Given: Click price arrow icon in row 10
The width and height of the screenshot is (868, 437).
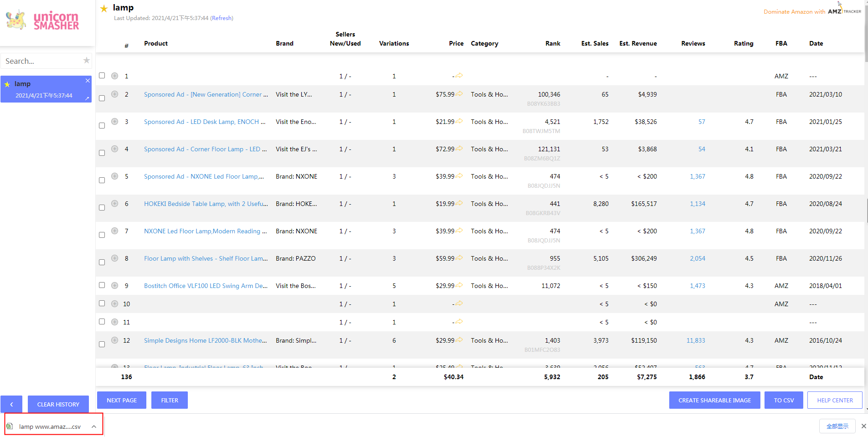Looking at the screenshot, I should [459, 303].
